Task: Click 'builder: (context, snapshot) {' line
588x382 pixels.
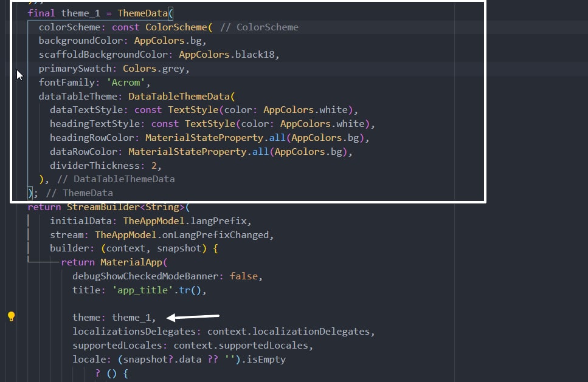Action: [x=134, y=248]
